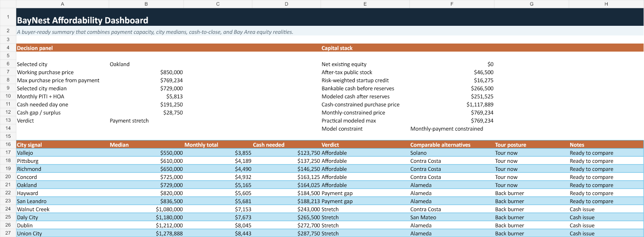
Task: Click Hayward verdict Payment gap
Action: (365, 193)
